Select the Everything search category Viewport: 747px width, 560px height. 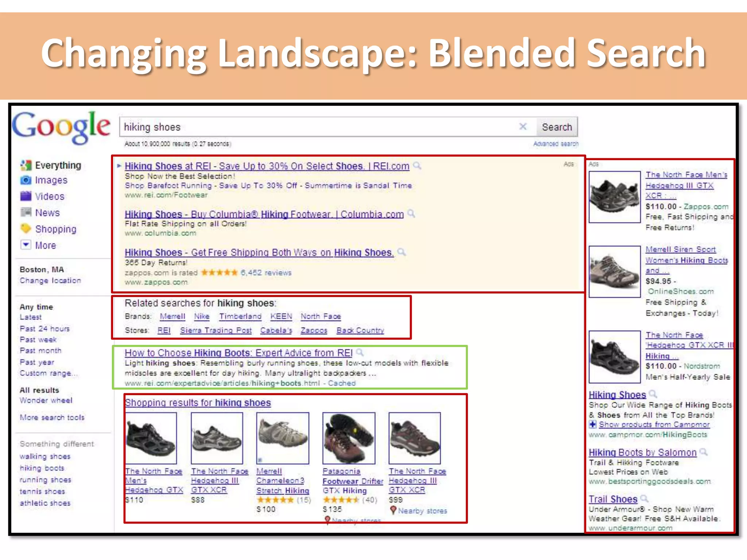58,166
